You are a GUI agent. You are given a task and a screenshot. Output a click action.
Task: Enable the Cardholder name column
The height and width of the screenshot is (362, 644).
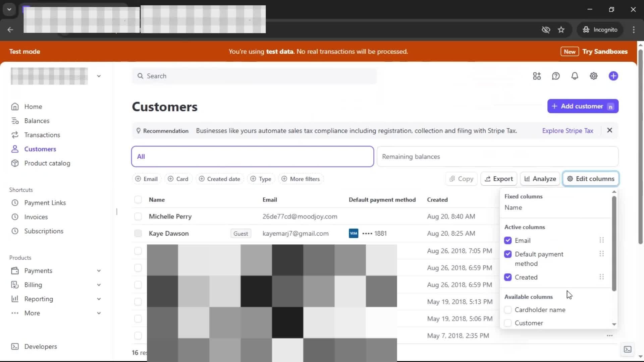tap(507, 310)
